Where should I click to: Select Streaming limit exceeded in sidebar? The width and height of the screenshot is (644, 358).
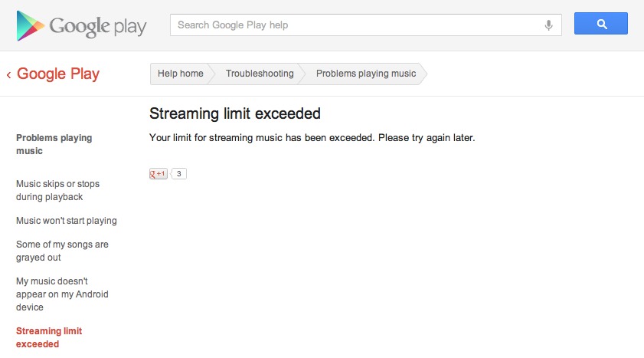pyautogui.click(x=49, y=337)
